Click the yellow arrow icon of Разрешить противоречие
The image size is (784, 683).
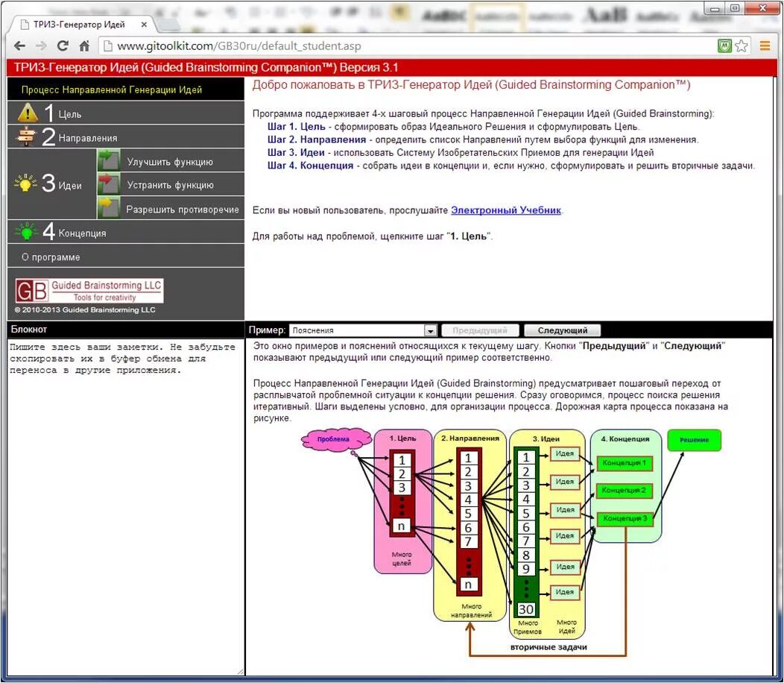[x=109, y=208]
